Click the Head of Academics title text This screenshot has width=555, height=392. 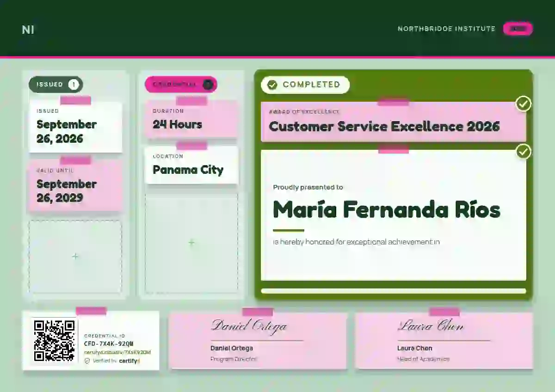coord(423,359)
